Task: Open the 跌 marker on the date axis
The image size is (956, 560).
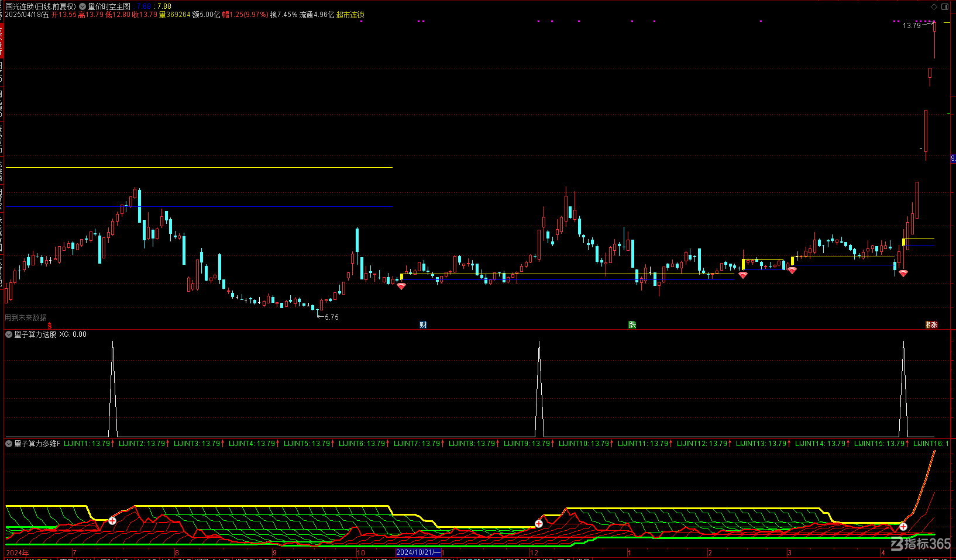Action: pyautogui.click(x=632, y=324)
